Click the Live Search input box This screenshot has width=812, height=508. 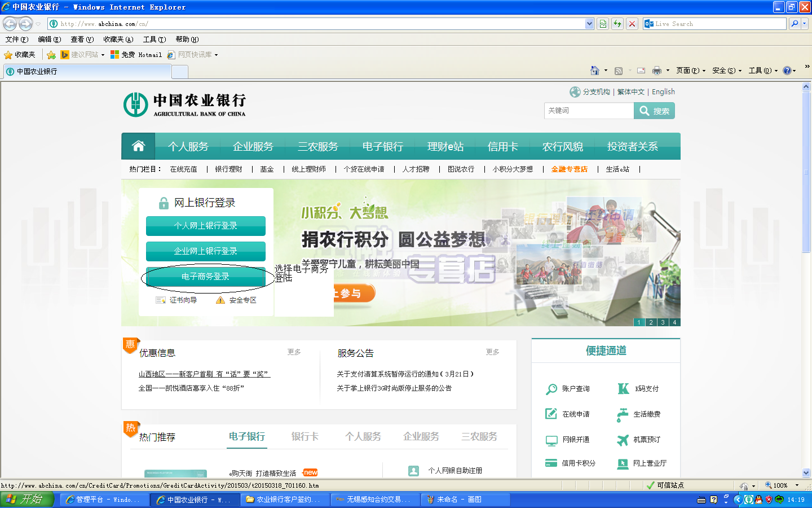pyautogui.click(x=714, y=24)
